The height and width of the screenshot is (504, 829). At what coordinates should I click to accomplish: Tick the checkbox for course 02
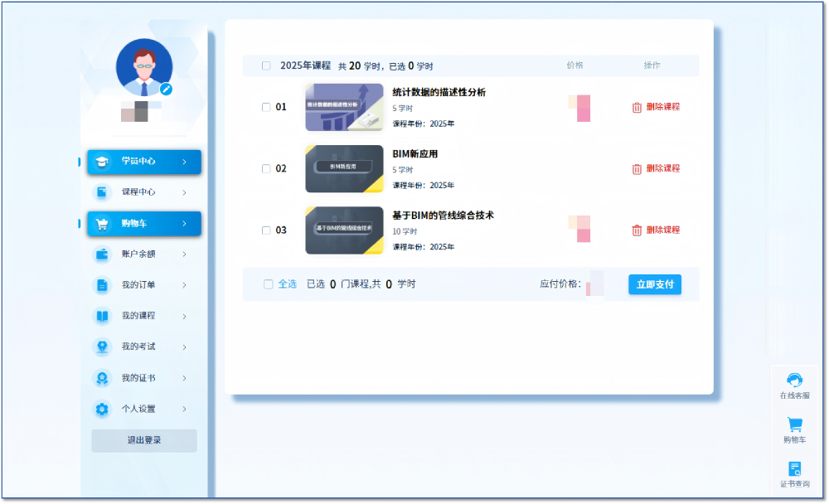point(266,168)
